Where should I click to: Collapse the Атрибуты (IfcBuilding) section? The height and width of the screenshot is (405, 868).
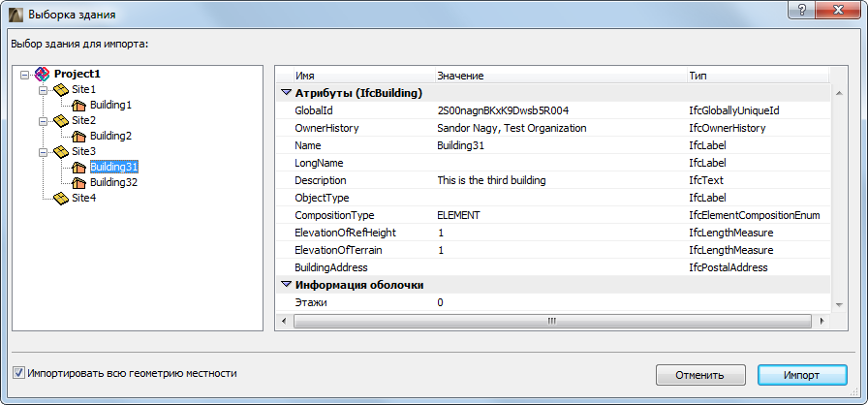click(286, 93)
